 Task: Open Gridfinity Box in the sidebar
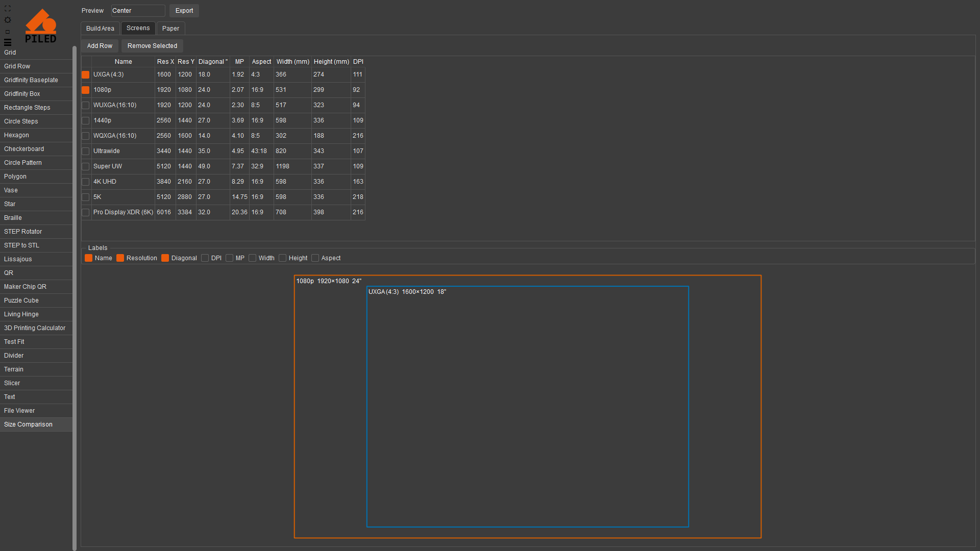(36, 94)
